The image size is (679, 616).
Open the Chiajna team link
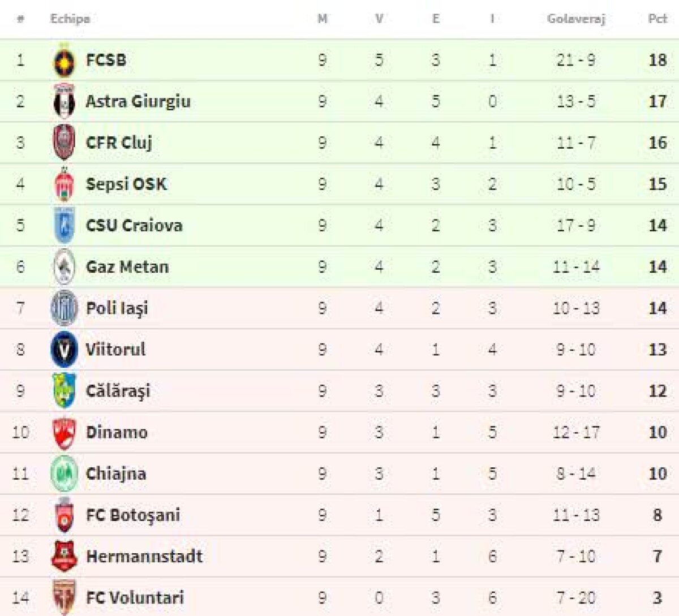coord(116,474)
